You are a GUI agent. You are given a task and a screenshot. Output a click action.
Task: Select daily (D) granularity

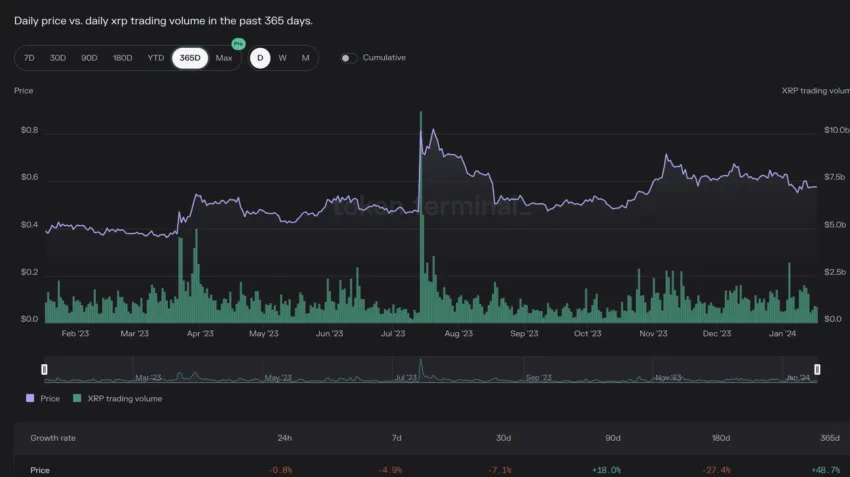point(260,58)
